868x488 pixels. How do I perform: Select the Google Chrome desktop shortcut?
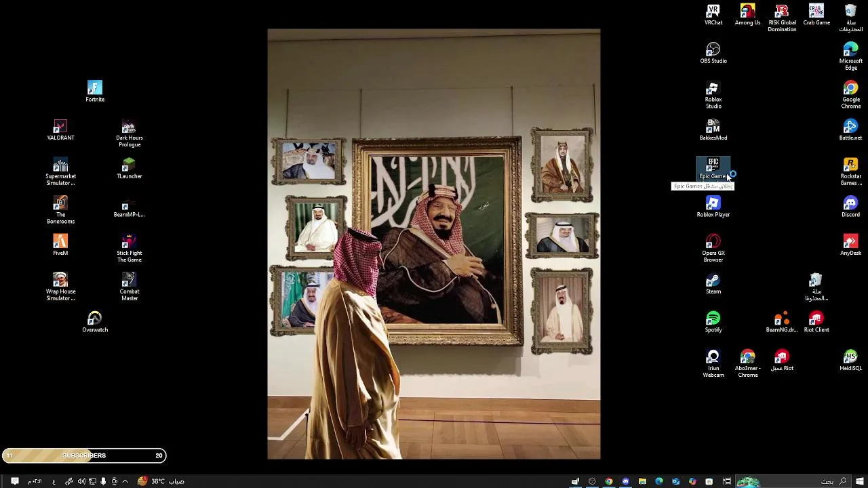coord(850,95)
